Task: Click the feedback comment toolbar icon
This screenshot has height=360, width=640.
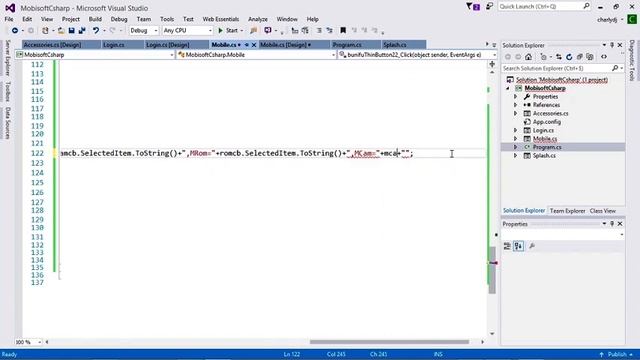Action: click(268, 31)
